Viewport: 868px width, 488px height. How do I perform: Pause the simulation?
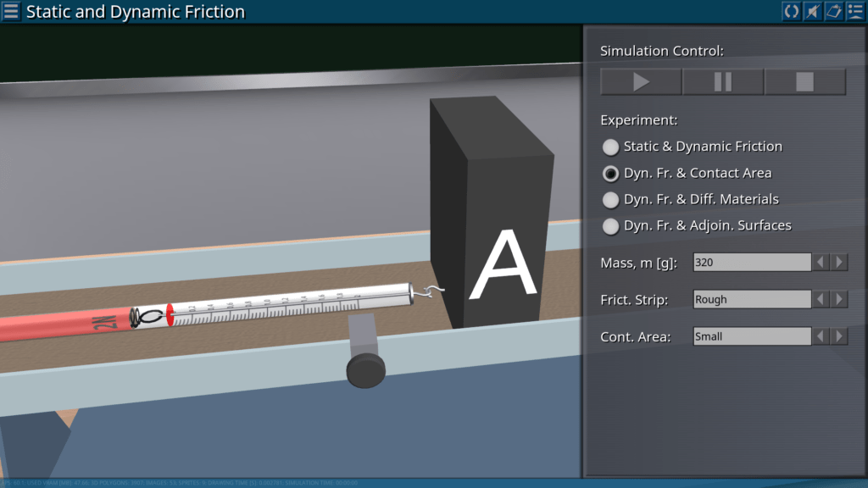[723, 81]
